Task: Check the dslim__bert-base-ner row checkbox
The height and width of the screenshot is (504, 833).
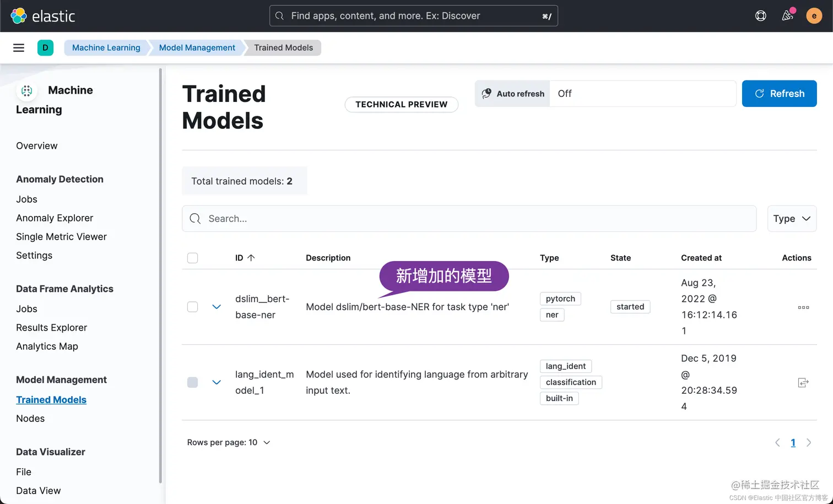Action: point(192,307)
